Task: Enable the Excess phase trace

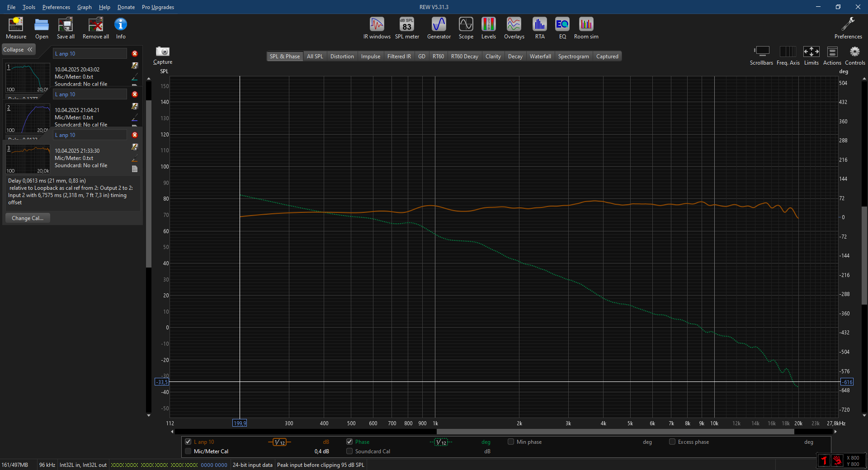Action: (672, 442)
